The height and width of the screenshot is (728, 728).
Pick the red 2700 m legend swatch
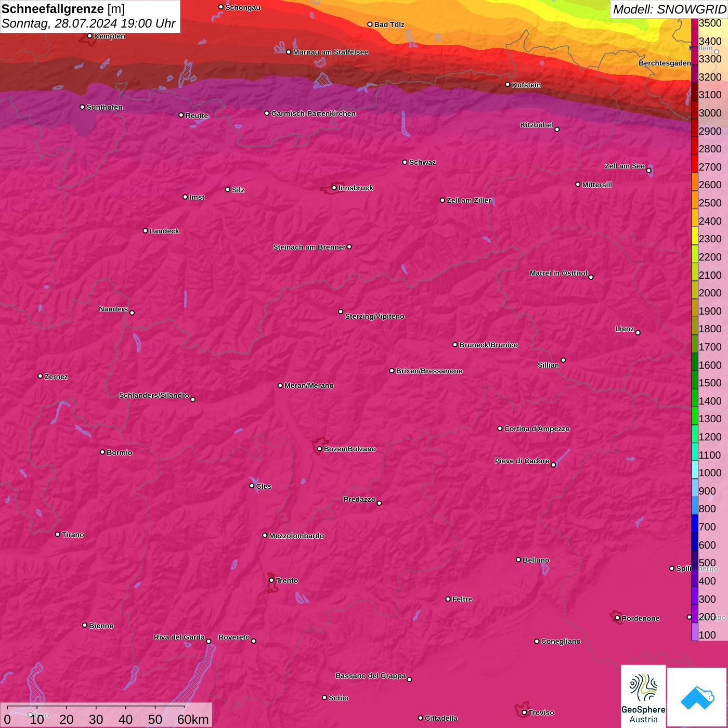(695, 166)
